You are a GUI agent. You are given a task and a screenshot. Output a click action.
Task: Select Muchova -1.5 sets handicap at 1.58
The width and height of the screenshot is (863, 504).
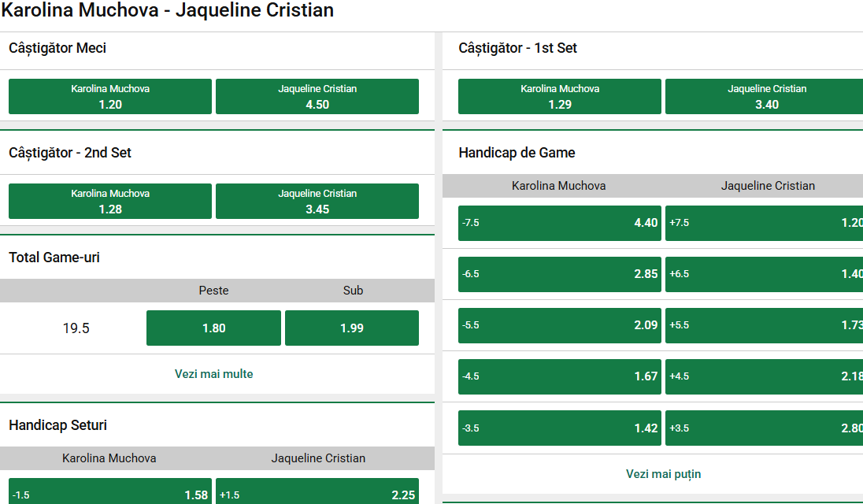[x=109, y=493]
